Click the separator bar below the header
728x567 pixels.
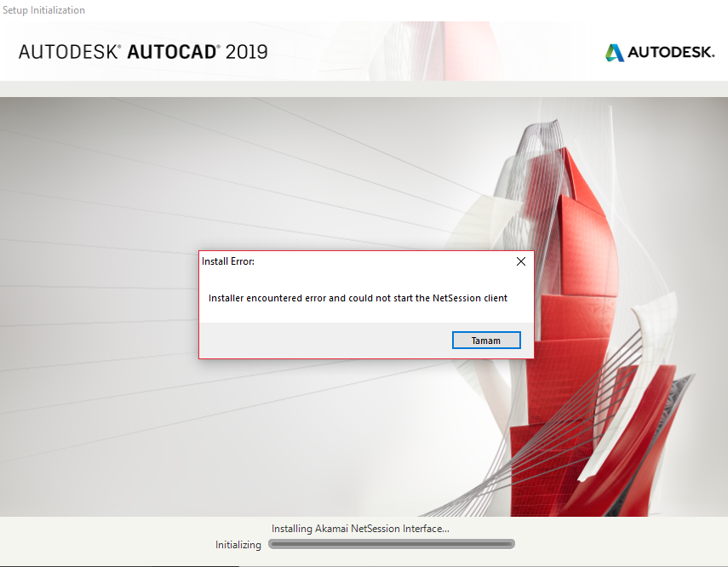pos(364,89)
